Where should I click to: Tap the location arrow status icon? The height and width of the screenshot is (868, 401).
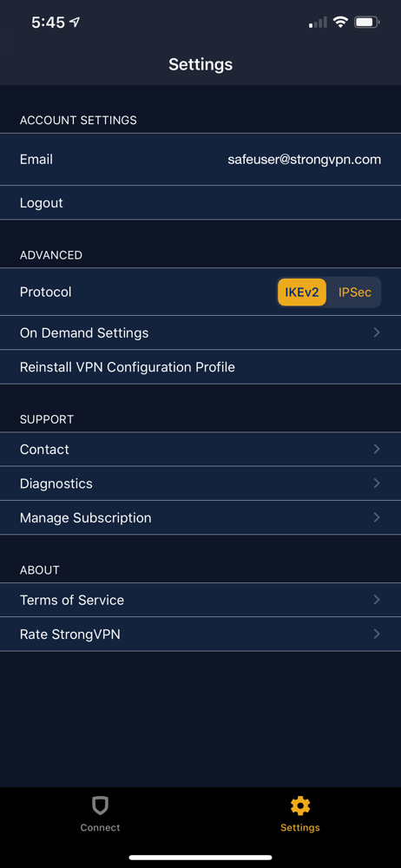click(x=75, y=23)
